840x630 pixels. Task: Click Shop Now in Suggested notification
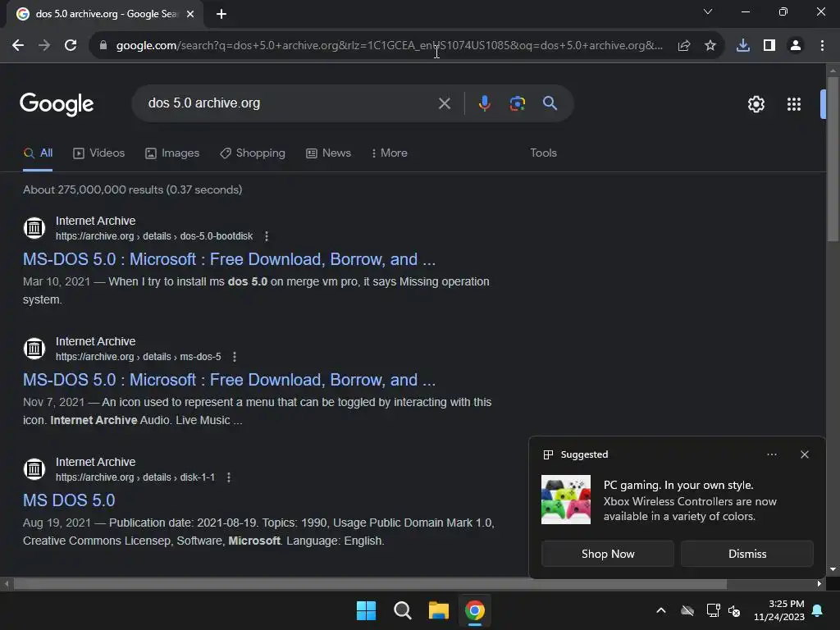(608, 554)
